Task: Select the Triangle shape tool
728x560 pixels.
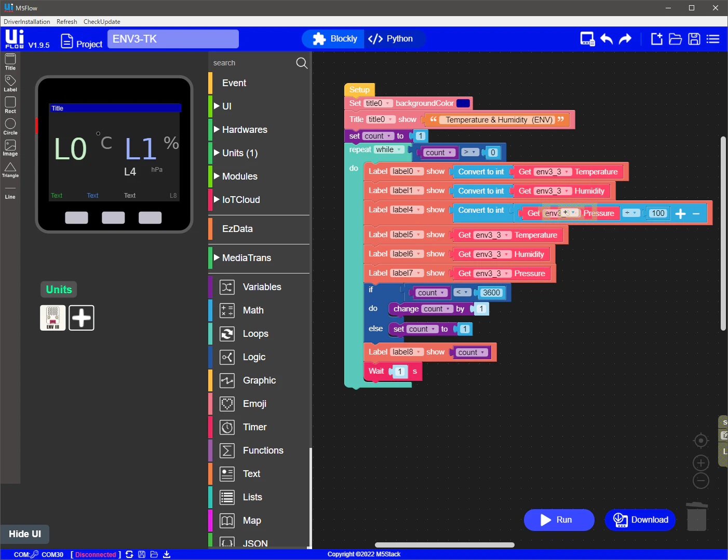Action: pos(10,170)
